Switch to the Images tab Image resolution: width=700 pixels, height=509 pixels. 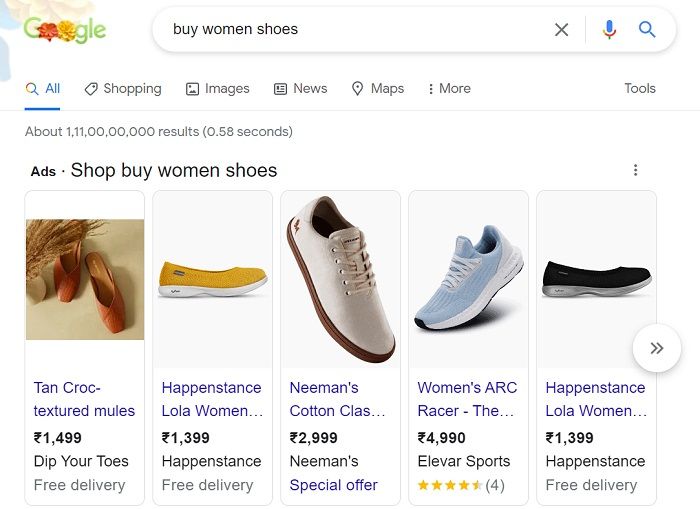pyautogui.click(x=217, y=88)
